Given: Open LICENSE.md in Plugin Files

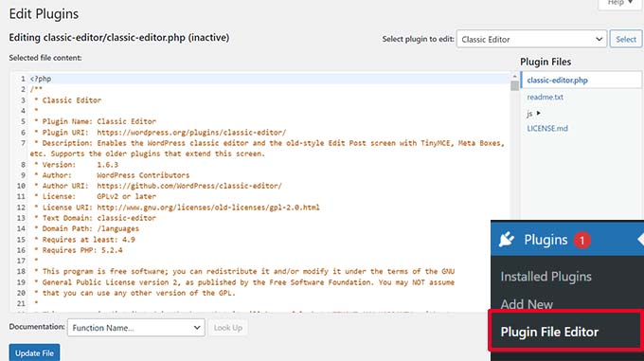Looking at the screenshot, I should [x=547, y=128].
